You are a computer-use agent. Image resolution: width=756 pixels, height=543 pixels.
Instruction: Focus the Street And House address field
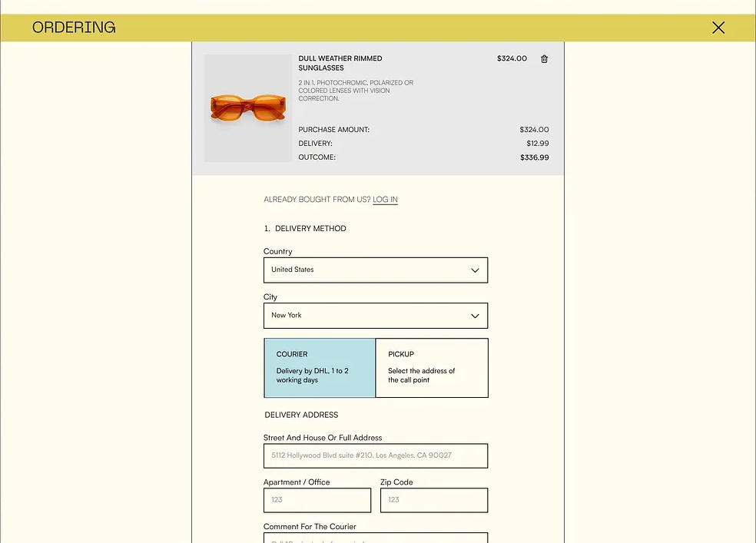pyautogui.click(x=375, y=455)
